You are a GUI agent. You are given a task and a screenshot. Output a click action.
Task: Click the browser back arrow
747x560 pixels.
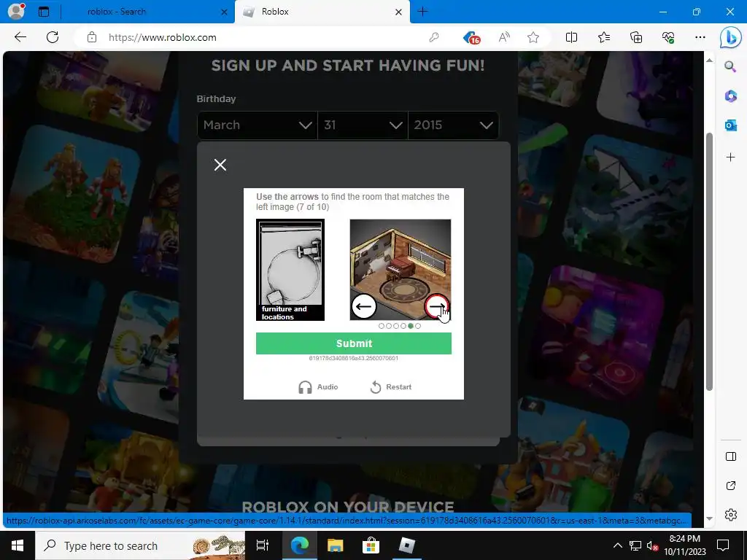click(20, 37)
